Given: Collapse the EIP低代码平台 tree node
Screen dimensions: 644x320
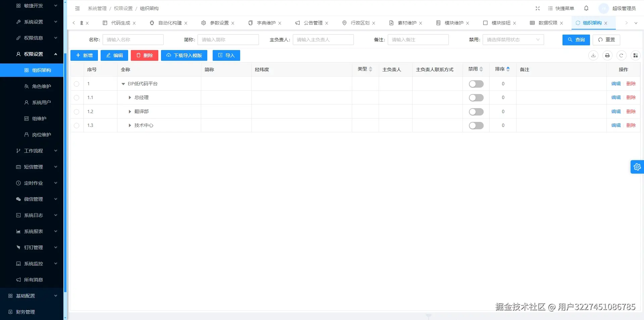Looking at the screenshot, I should (x=123, y=84).
